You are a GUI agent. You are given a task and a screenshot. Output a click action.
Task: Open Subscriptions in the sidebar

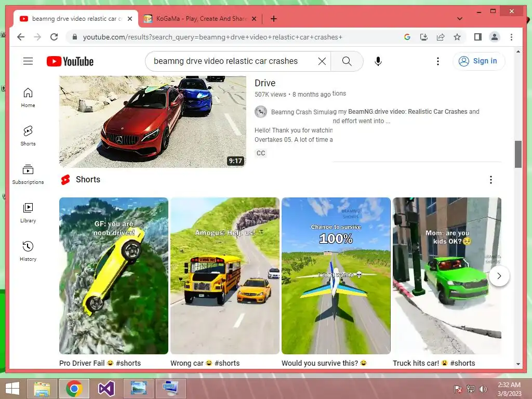pos(28,175)
